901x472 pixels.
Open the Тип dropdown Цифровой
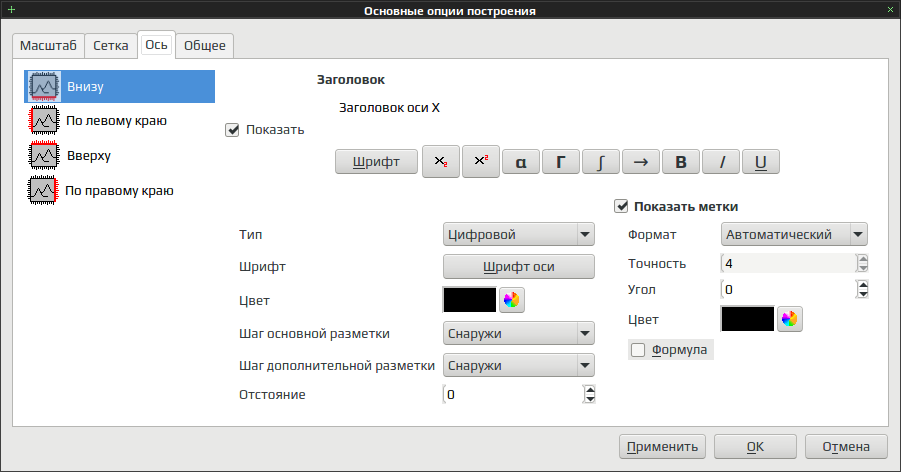(518, 235)
